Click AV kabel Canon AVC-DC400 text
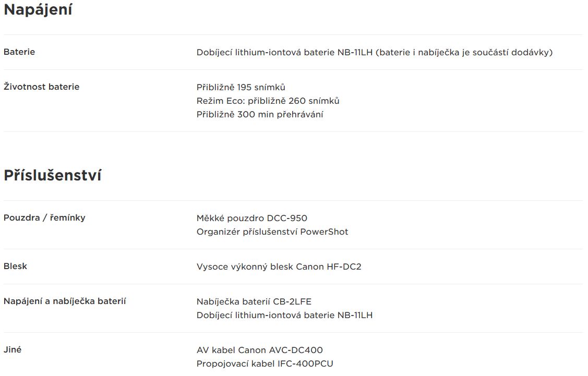 (x=259, y=350)
